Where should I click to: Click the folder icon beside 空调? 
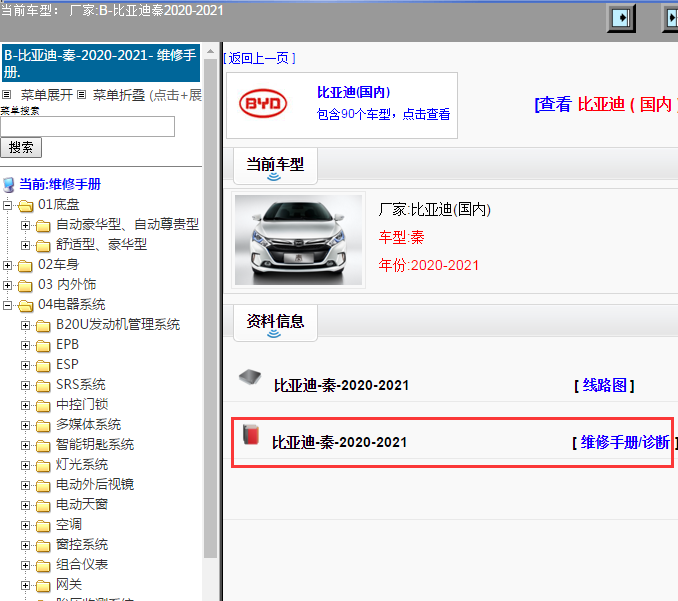click(x=43, y=526)
